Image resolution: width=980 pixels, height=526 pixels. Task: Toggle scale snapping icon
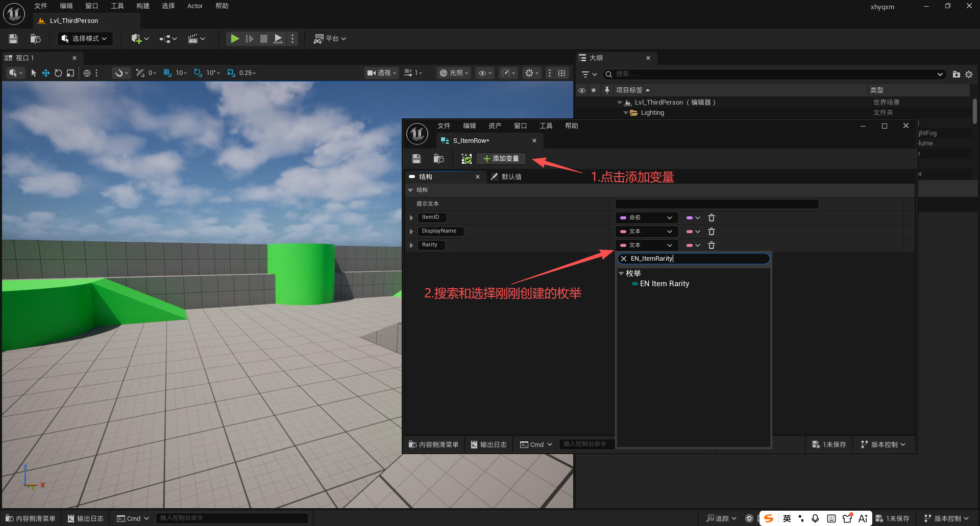[x=231, y=73]
